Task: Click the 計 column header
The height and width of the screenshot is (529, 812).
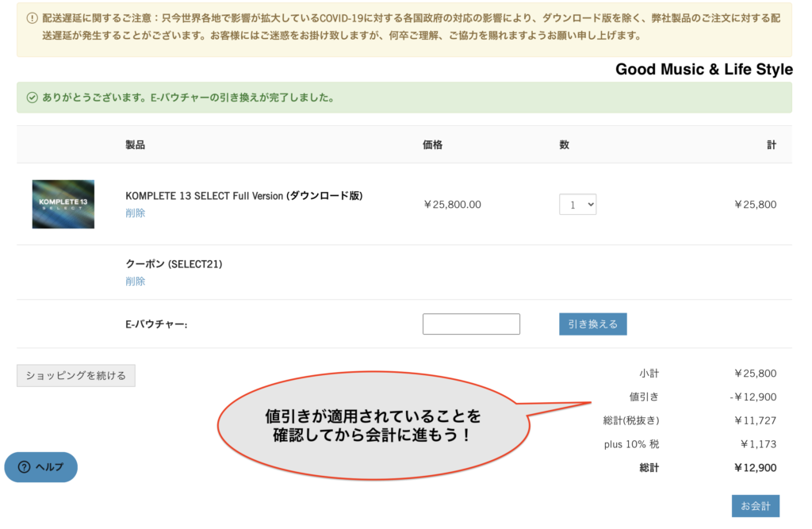Action: (772, 144)
